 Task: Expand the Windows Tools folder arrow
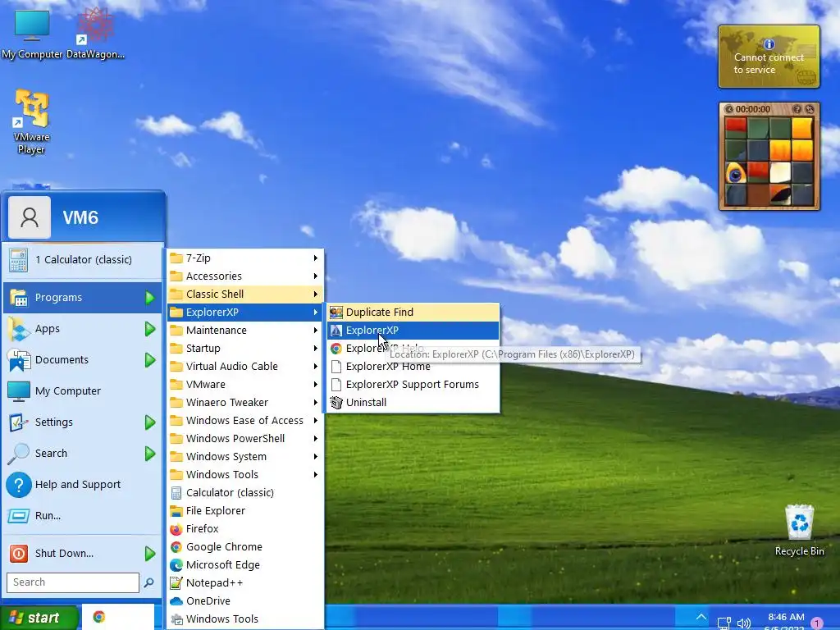[x=316, y=475]
